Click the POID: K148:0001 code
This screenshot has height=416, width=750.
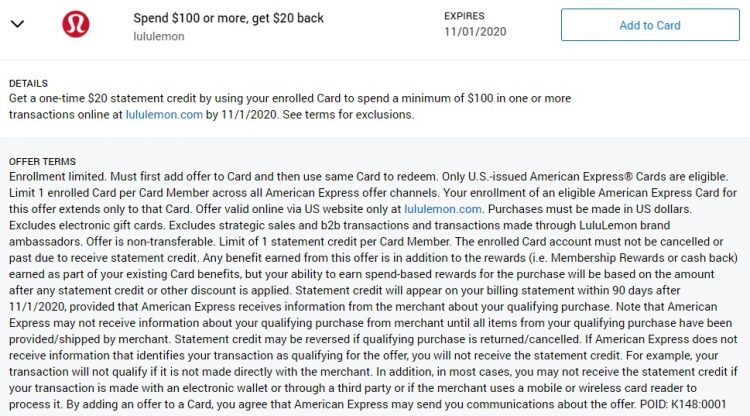683,405
